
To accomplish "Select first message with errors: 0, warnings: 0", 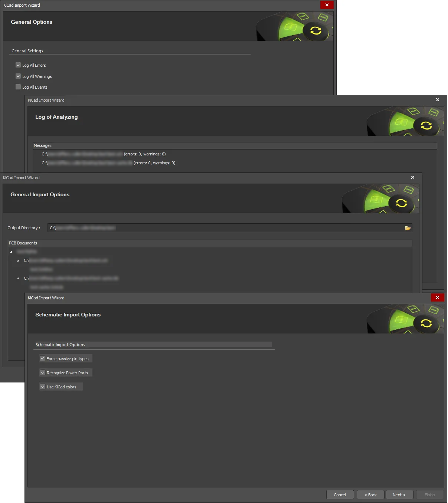I will click(104, 154).
